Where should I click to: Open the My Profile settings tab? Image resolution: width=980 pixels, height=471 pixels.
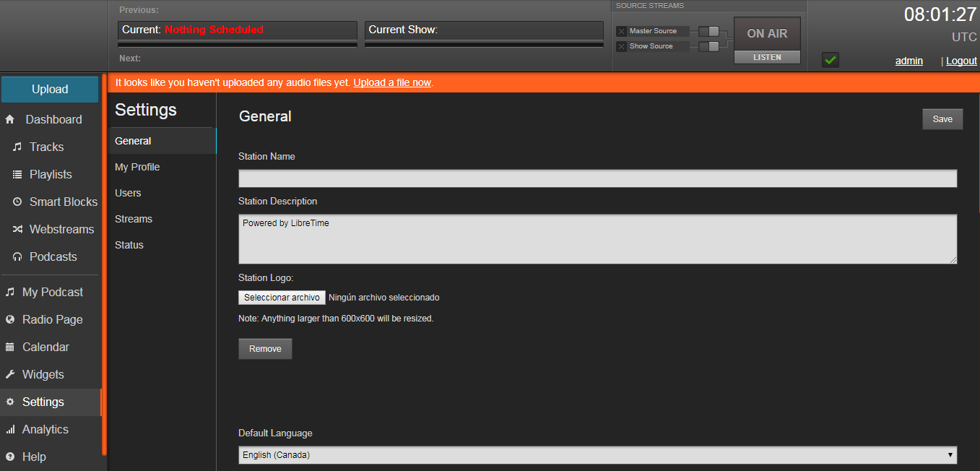(x=162, y=167)
